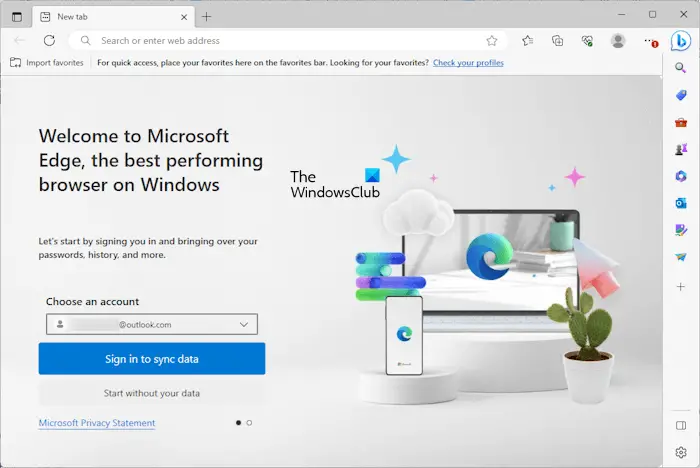The image size is (700, 468).
Task: Click the back navigation arrow
Action: 19,41
